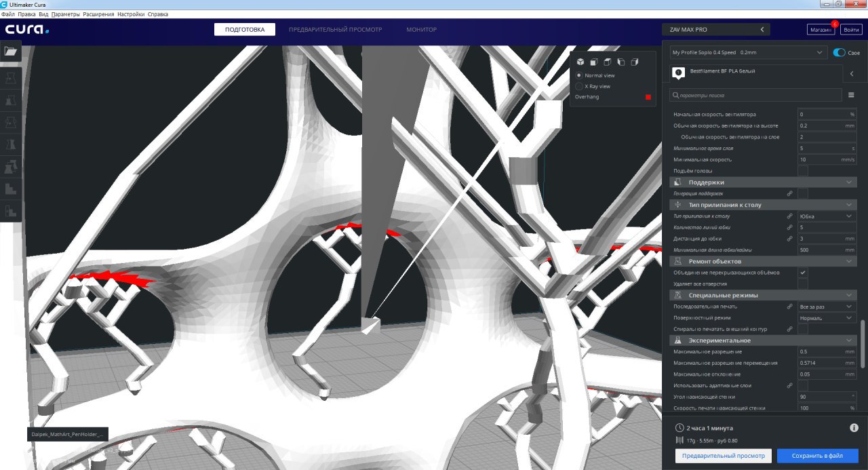Open the Параметры menu
The width and height of the screenshot is (868, 470).
pos(65,14)
